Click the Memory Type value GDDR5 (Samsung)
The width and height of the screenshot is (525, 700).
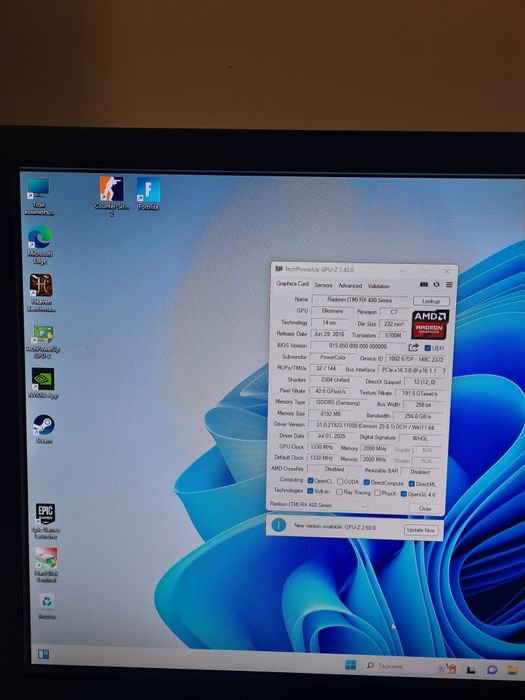(338, 403)
